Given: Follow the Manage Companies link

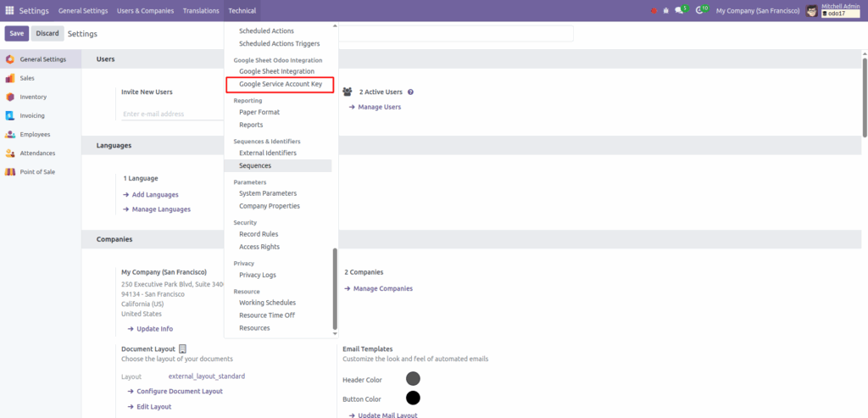Looking at the screenshot, I should click(x=379, y=288).
